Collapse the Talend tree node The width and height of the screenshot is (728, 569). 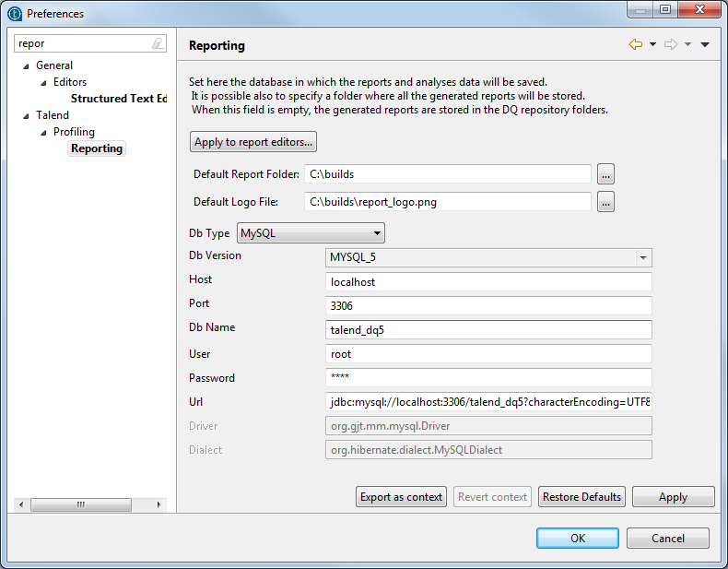pyautogui.click(x=27, y=116)
